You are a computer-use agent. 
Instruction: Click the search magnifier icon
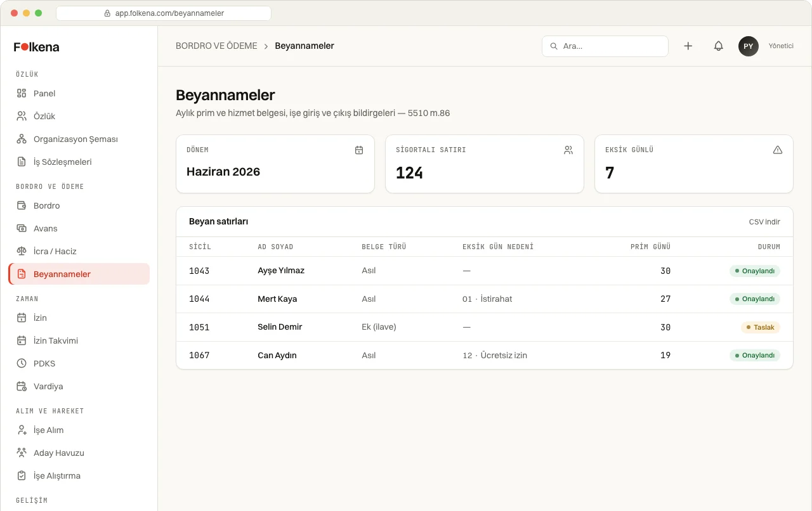pyautogui.click(x=554, y=46)
